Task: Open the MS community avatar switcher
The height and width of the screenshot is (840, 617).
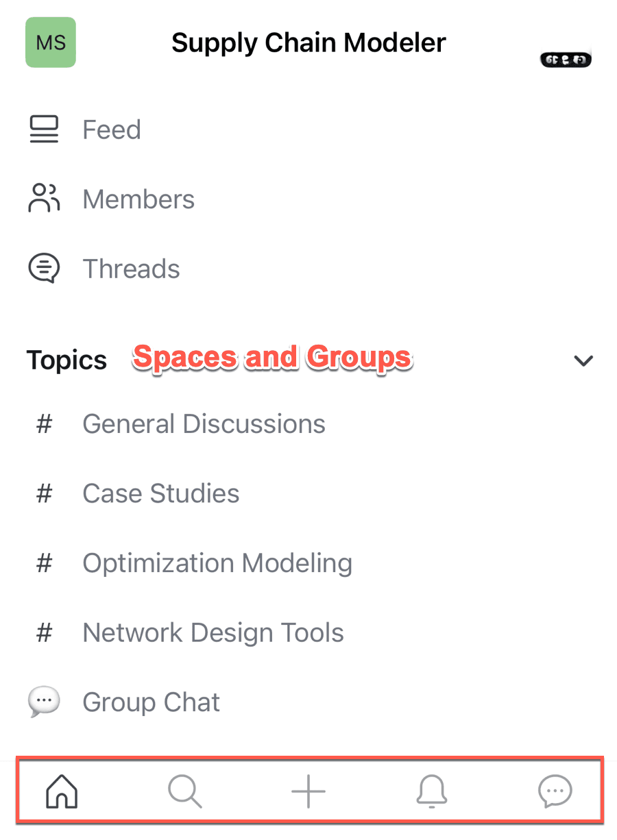Action: (x=51, y=42)
